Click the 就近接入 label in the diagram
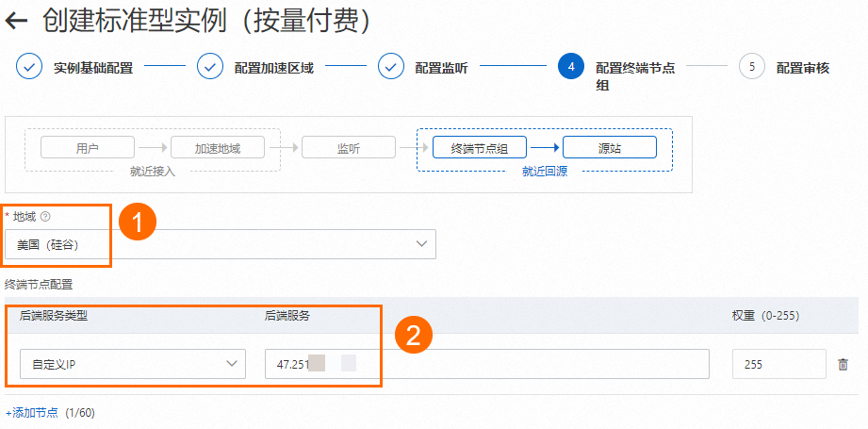 (153, 172)
